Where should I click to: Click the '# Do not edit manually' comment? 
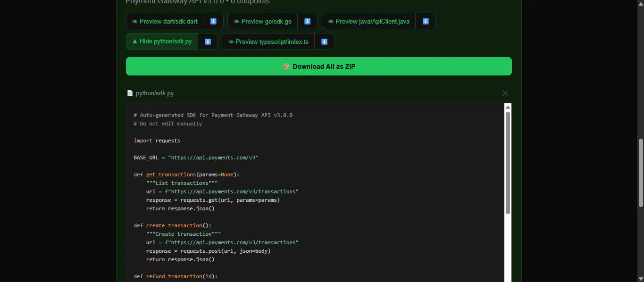pos(167,124)
